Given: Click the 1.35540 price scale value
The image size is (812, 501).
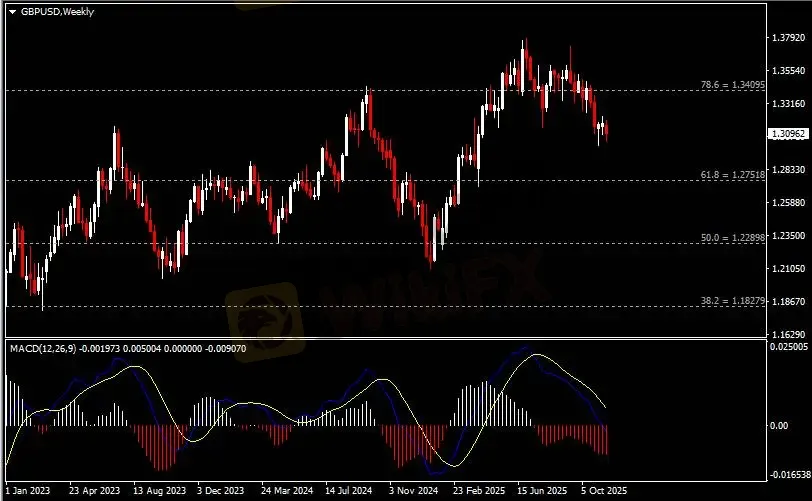Looking at the screenshot, I should (x=789, y=70).
